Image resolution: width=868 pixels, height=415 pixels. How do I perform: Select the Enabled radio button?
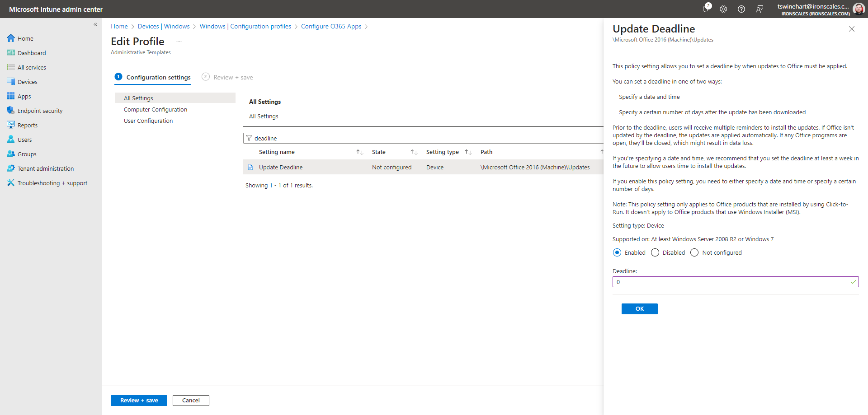(x=617, y=252)
